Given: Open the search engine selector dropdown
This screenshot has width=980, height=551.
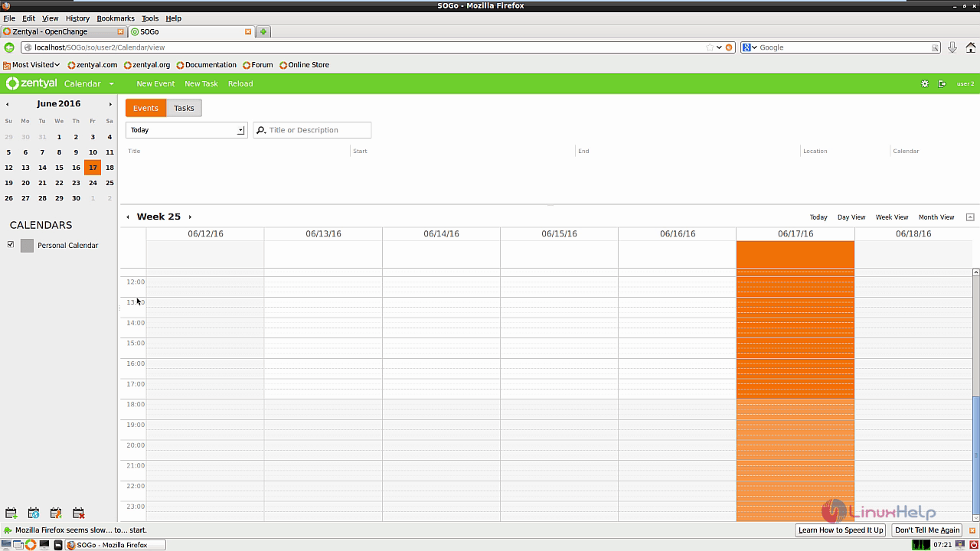Looking at the screenshot, I should click(x=749, y=47).
